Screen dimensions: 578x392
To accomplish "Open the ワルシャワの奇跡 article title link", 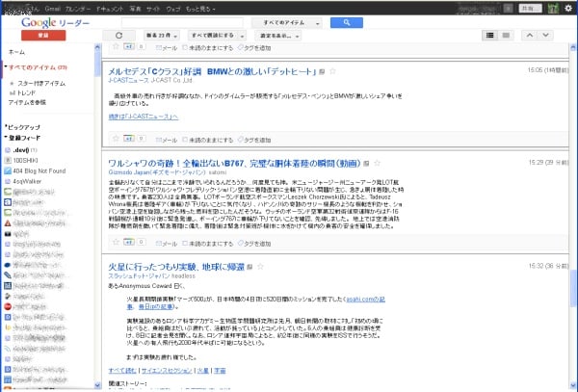I will pos(234,163).
